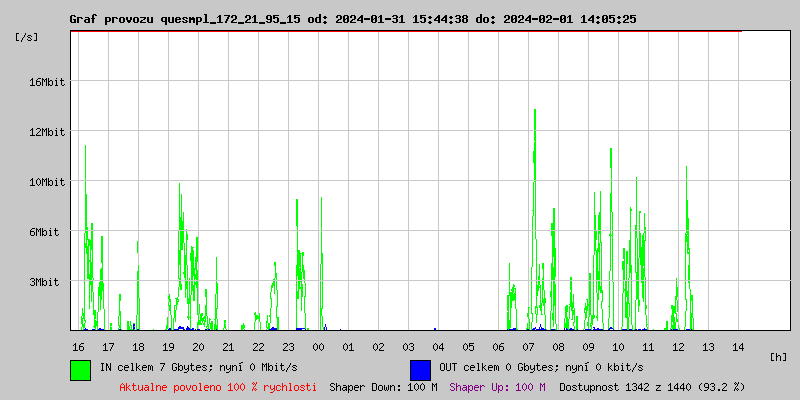800x400 pixels.
Task: Click the '20' hour label on x-axis
Action: point(198,347)
